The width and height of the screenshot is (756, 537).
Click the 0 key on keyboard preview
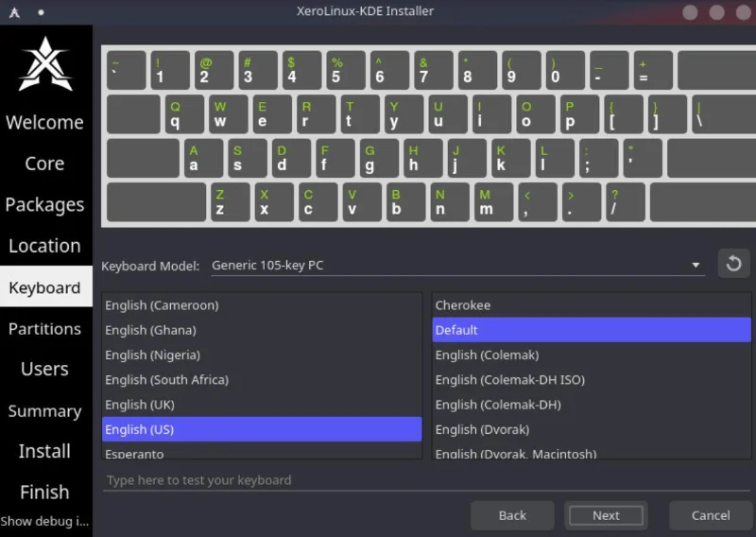point(565,71)
